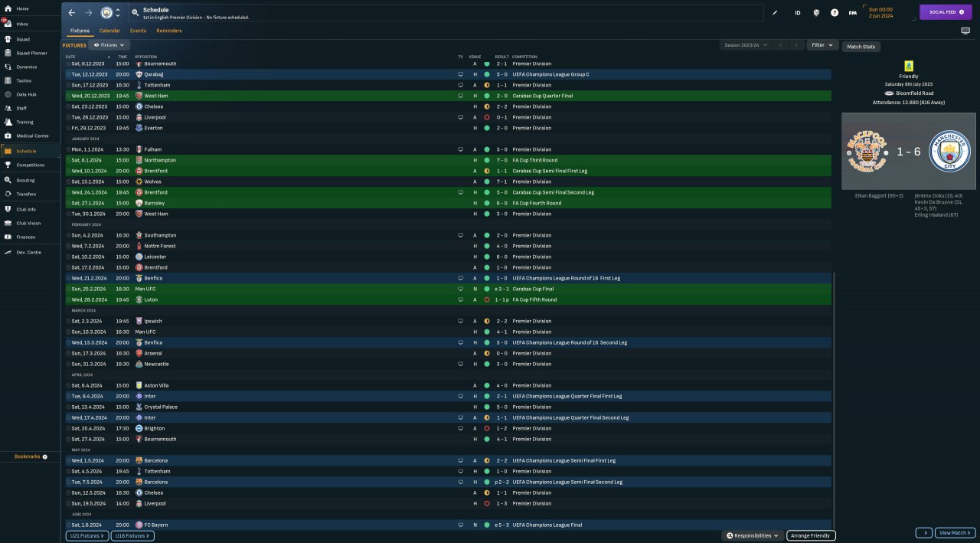Open U18 Fixtures
The width and height of the screenshot is (980, 543).
click(132, 536)
